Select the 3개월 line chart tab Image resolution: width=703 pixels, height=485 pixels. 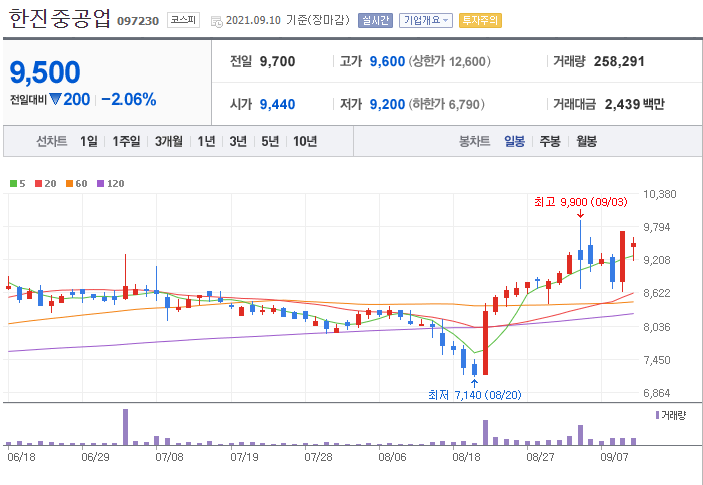coord(169,142)
